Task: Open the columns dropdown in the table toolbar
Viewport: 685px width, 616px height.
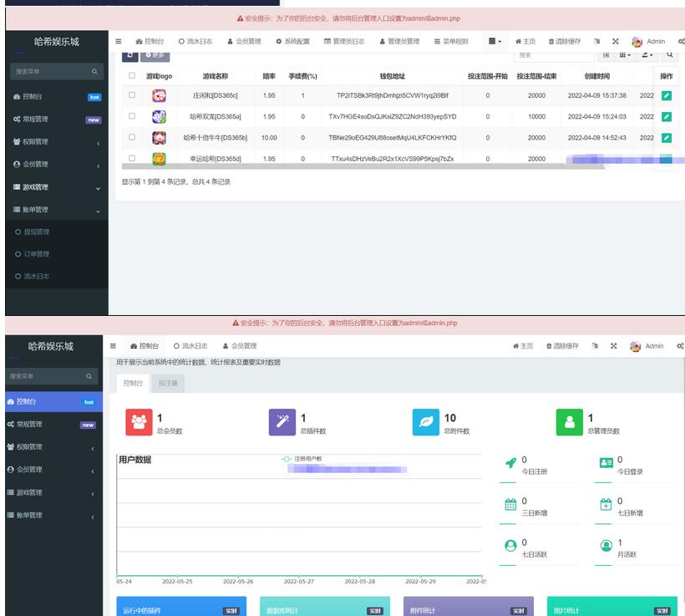Action: 627,55
